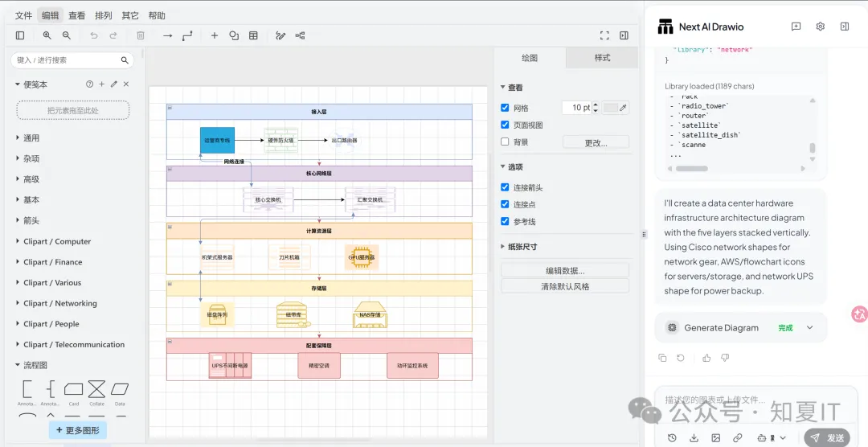Switch to the 样式 tab
Screen dimensions: 868x447
602,58
